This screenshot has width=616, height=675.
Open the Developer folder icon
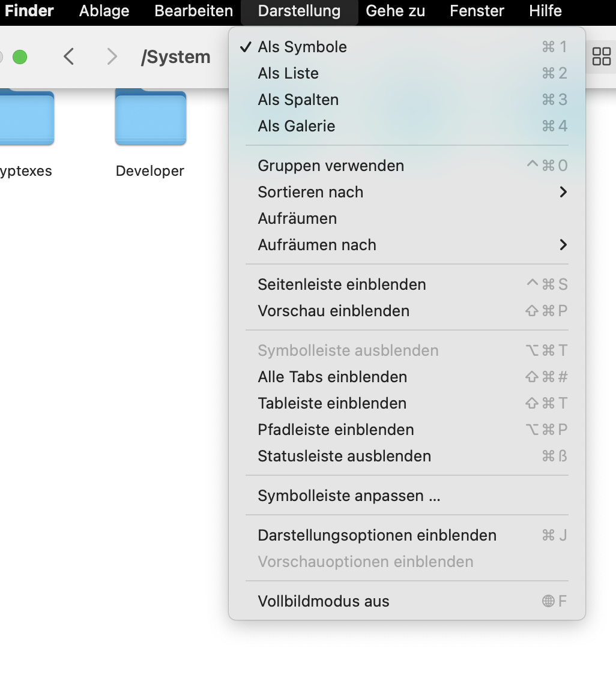(x=150, y=119)
